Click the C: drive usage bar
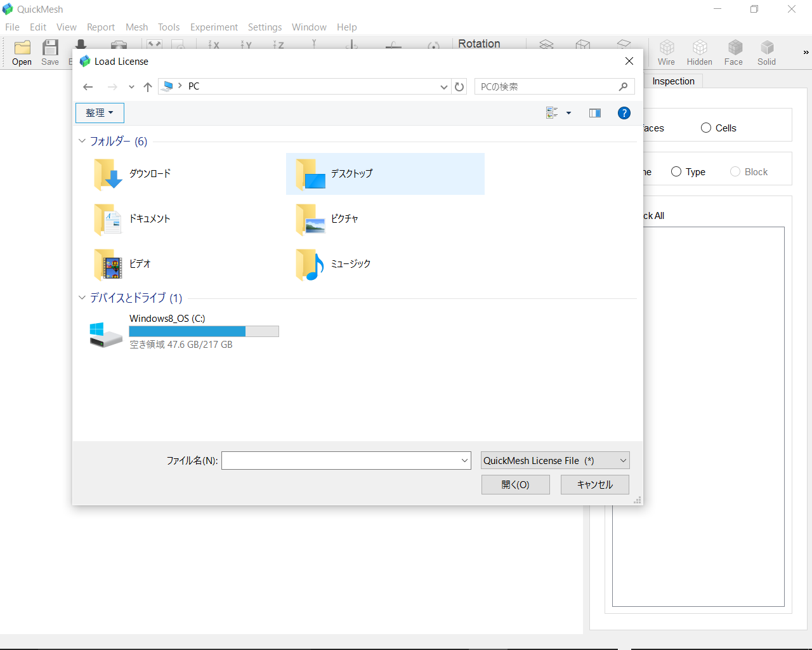The image size is (812, 650). 204,331
